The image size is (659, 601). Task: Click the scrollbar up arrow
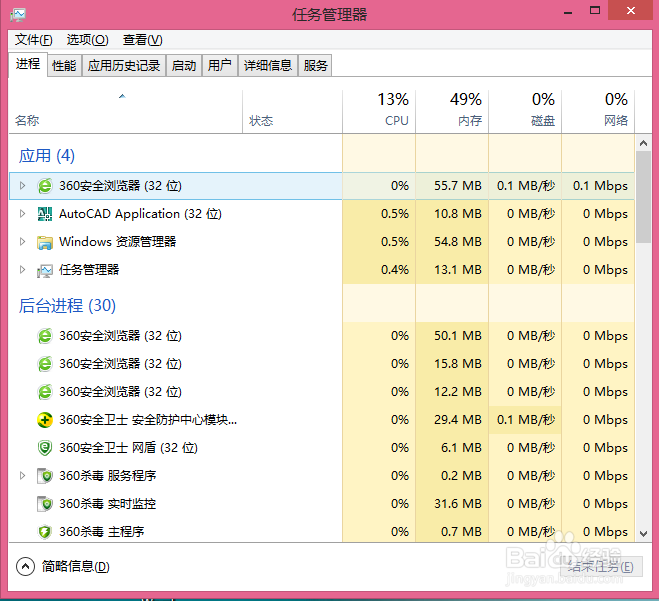pos(643,143)
